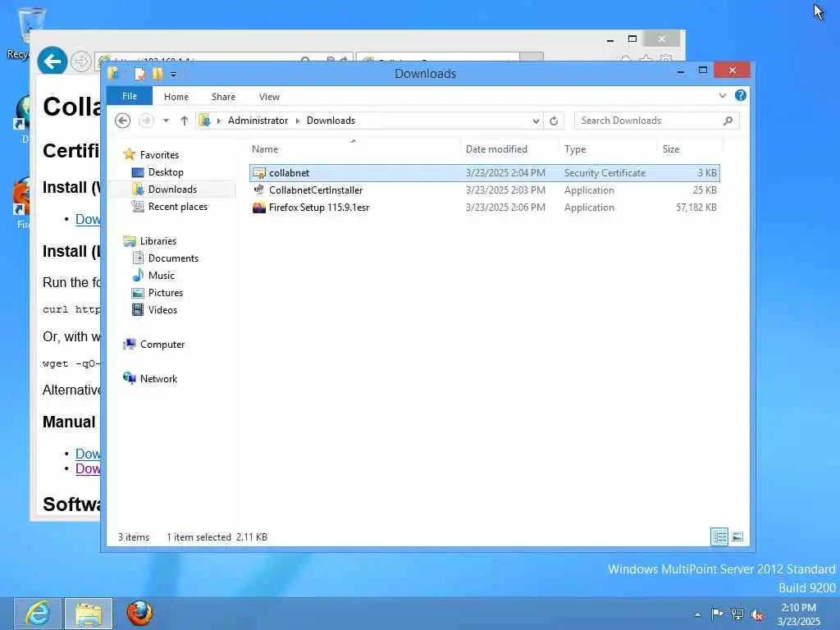Image resolution: width=840 pixels, height=630 pixels.
Task: Click the Downloads breadcrumb in address bar
Action: click(x=331, y=121)
